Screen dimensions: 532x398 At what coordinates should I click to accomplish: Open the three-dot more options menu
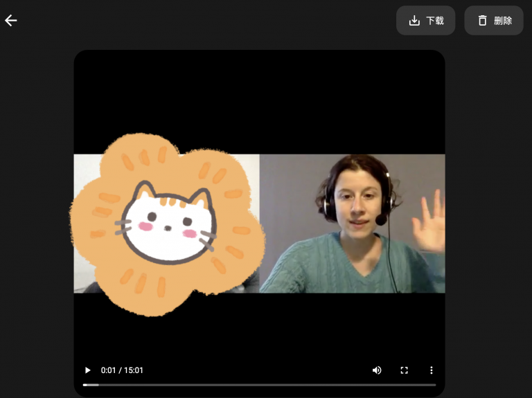tap(431, 370)
